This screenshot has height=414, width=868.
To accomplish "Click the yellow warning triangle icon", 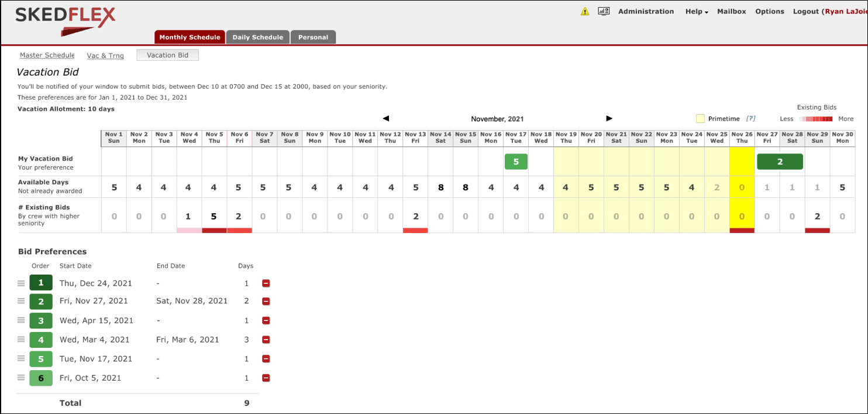I will coord(584,11).
